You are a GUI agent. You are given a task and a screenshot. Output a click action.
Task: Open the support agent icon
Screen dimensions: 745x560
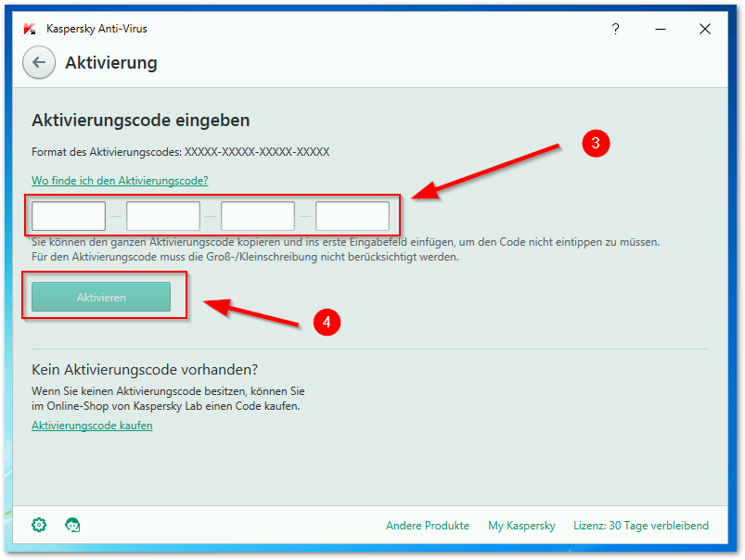point(72,525)
